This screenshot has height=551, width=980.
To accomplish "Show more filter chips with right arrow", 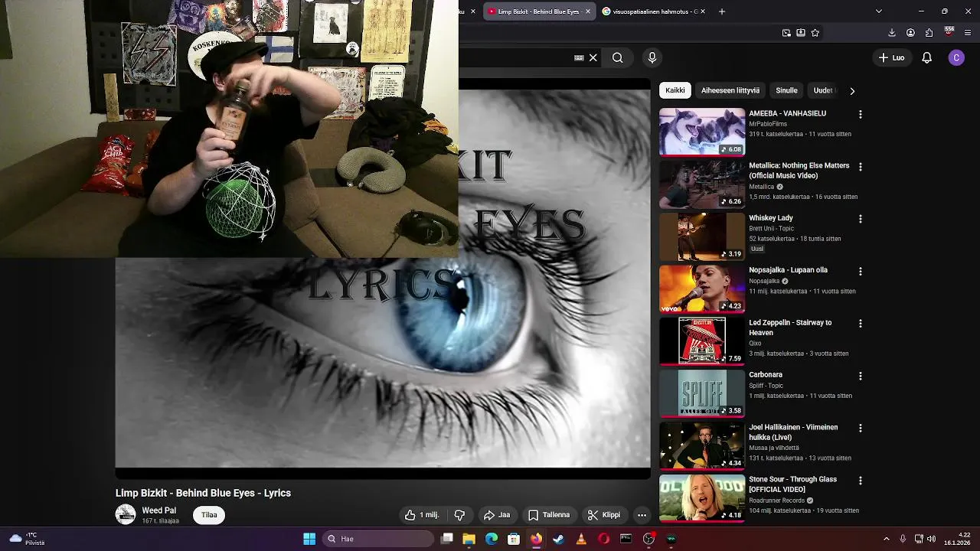I will 852,90.
